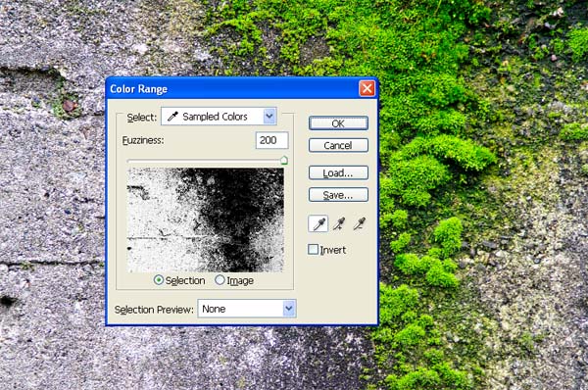
Task: Select the Subtract from Sample eyedropper
Action: (x=359, y=223)
